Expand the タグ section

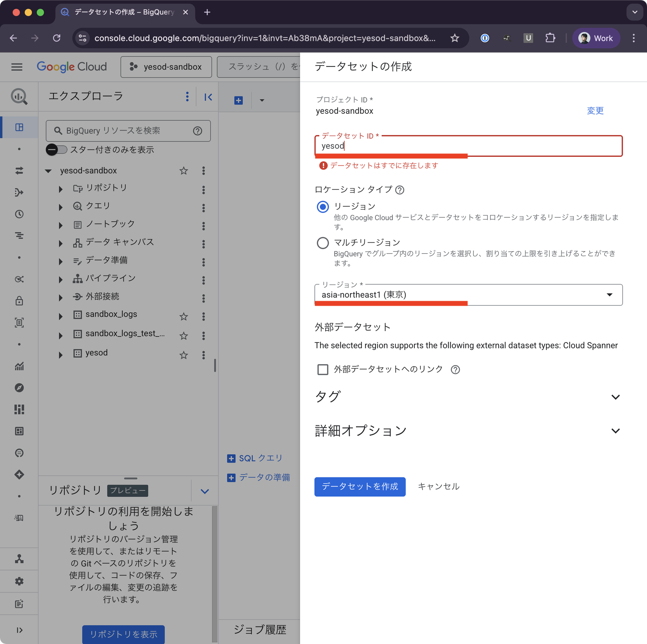(x=615, y=397)
